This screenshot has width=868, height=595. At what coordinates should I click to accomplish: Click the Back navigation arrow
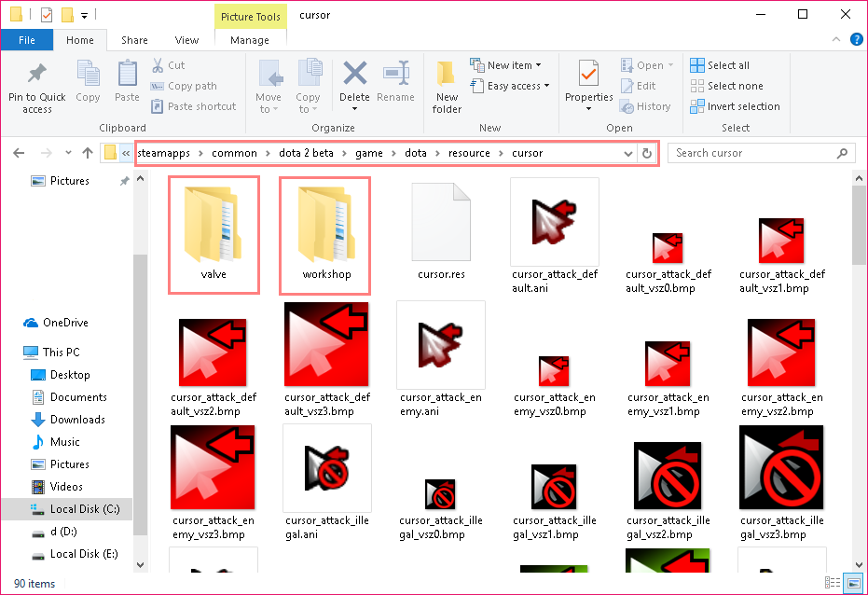click(19, 153)
